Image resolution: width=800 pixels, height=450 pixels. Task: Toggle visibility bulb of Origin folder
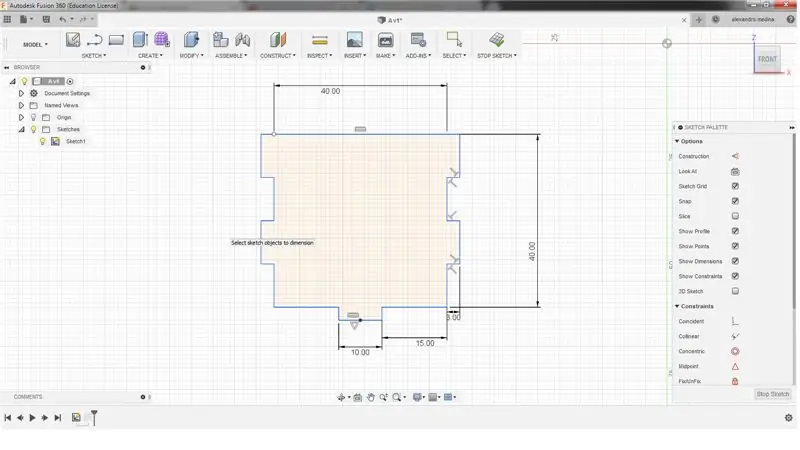34,117
